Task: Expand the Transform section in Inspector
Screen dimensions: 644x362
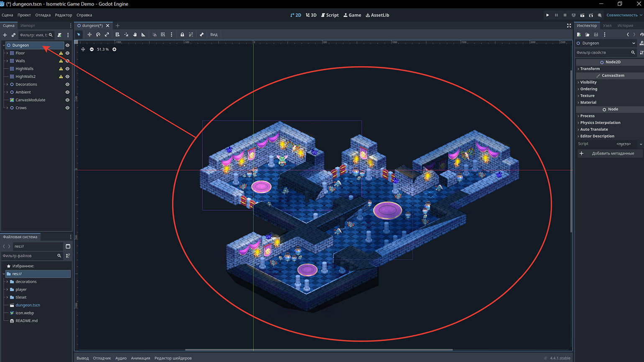Action: coord(590,69)
